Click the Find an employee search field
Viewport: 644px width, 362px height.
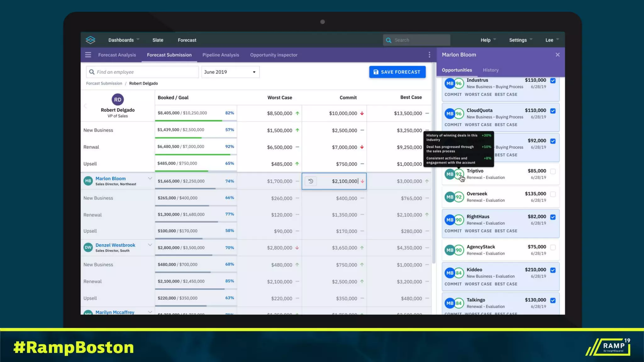[142, 72]
